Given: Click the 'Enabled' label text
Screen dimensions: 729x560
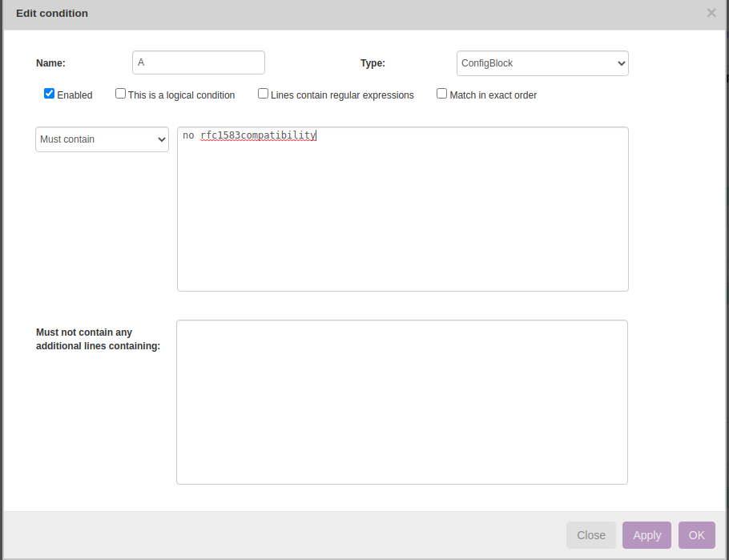Looking at the screenshot, I should (x=75, y=95).
